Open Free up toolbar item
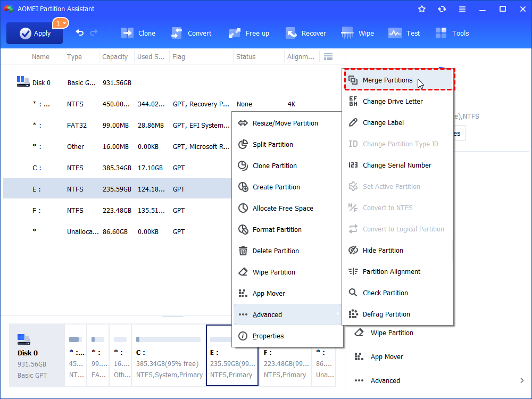This screenshot has width=532, height=399. tap(249, 33)
